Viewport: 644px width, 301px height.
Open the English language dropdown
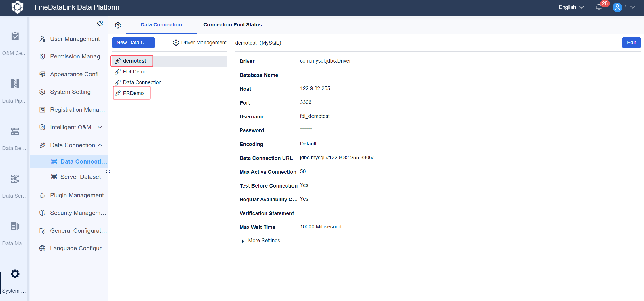[x=571, y=7]
